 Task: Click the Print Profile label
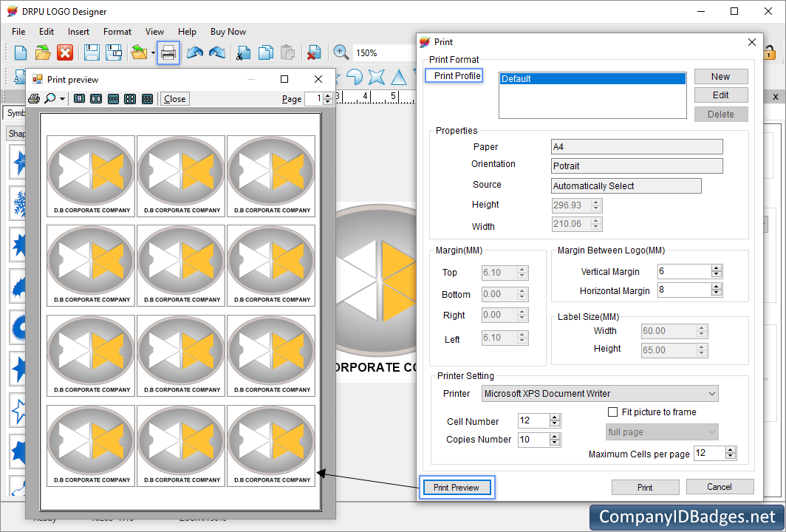tap(457, 75)
